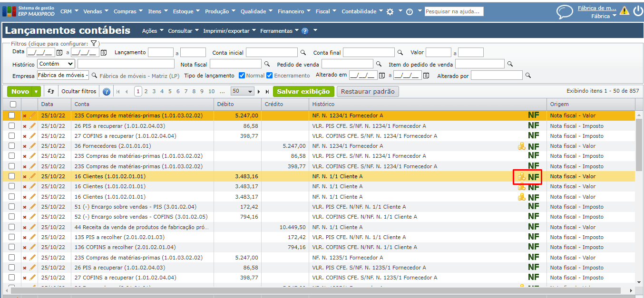
Task: Expand the 50 items per page dropdown
Action: (x=242, y=91)
